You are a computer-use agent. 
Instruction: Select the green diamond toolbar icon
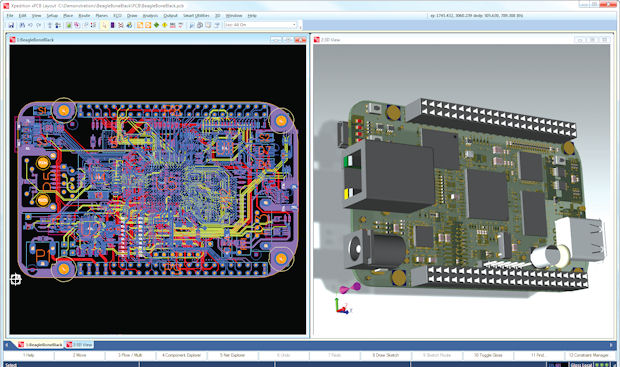[156, 25]
